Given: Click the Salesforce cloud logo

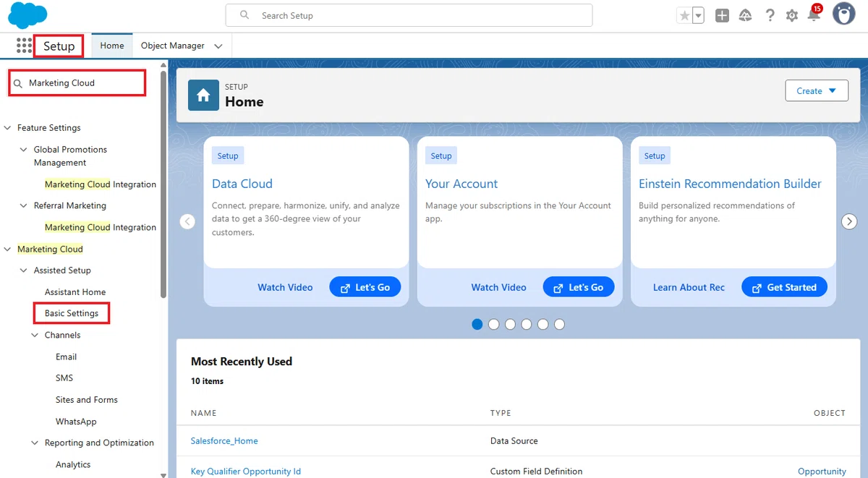Looking at the screenshot, I should [27, 15].
